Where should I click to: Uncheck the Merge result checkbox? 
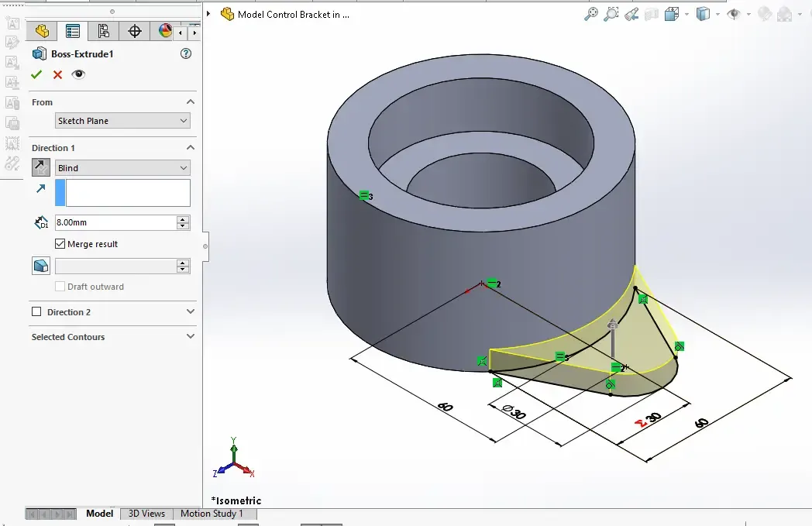pos(60,244)
